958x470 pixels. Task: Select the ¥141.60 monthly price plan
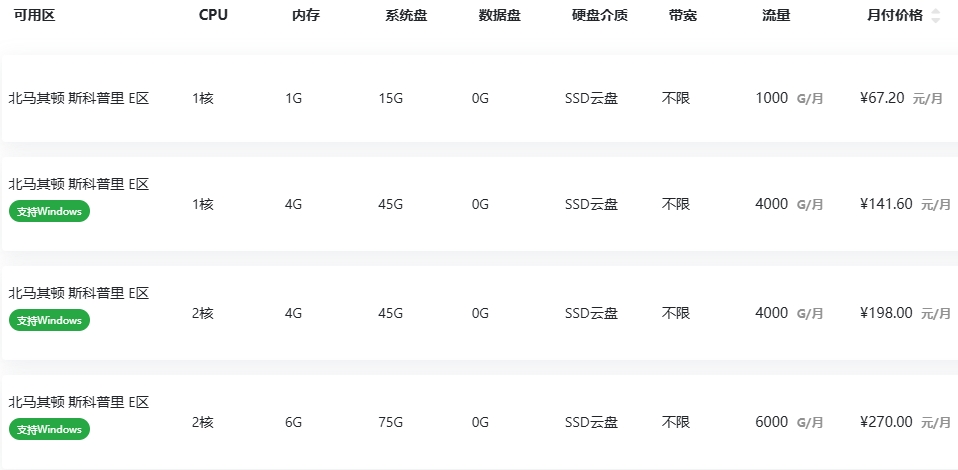pos(886,204)
